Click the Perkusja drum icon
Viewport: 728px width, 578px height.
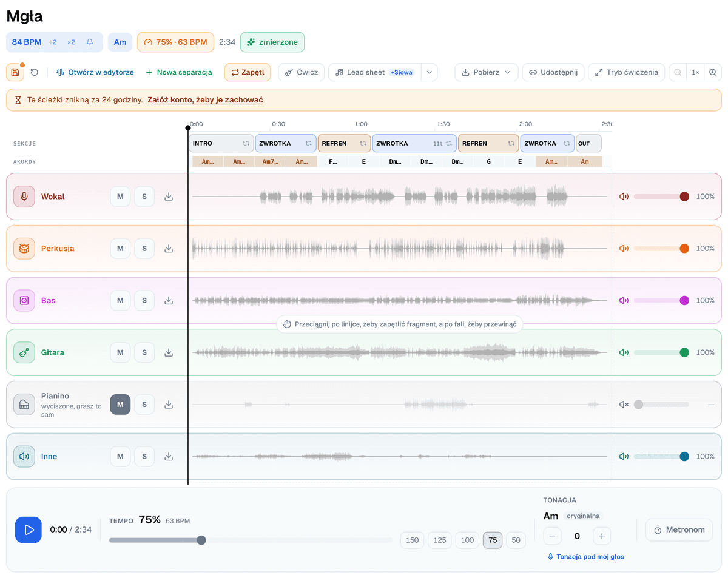(24, 248)
